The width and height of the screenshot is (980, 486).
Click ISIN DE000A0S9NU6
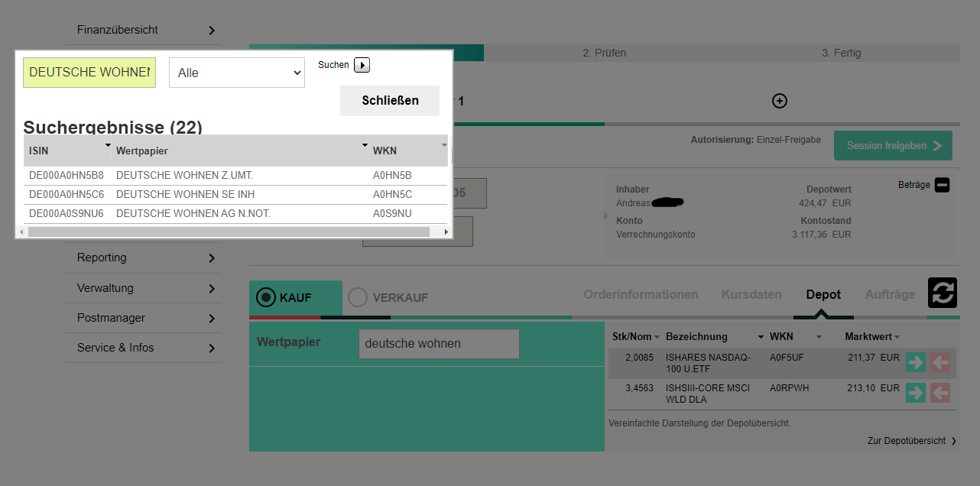(67, 214)
